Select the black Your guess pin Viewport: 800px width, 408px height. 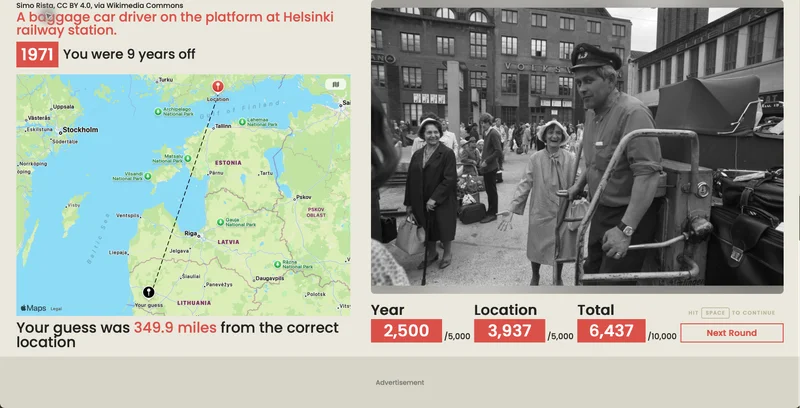pyautogui.click(x=148, y=292)
